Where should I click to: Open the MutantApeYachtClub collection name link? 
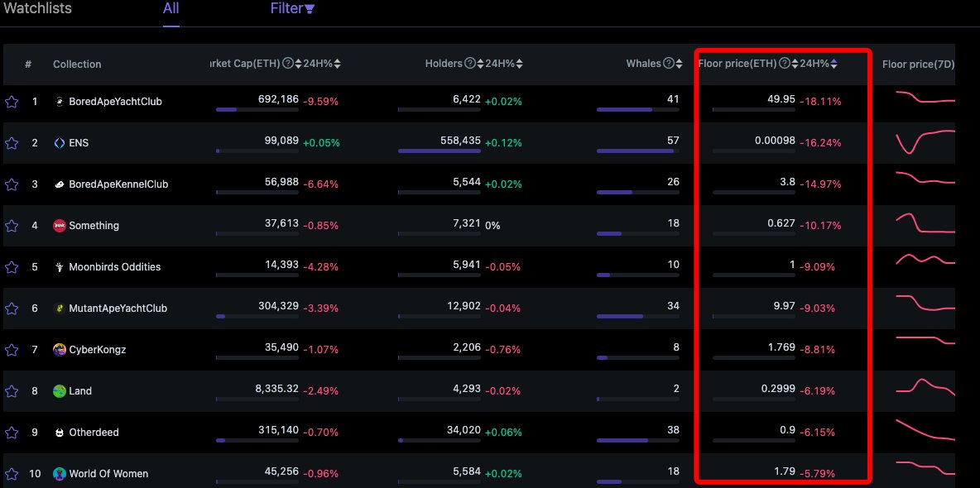(120, 308)
